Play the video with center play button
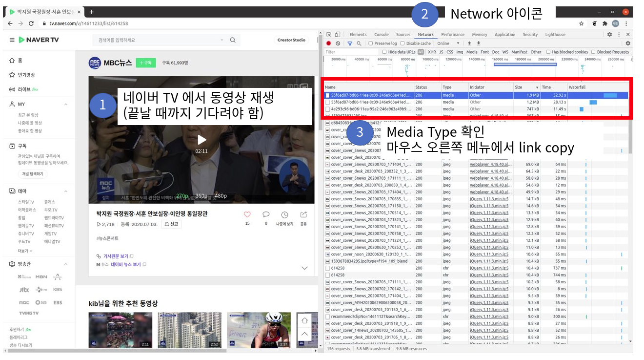Viewport: 644px width, 360px height. [x=201, y=140]
